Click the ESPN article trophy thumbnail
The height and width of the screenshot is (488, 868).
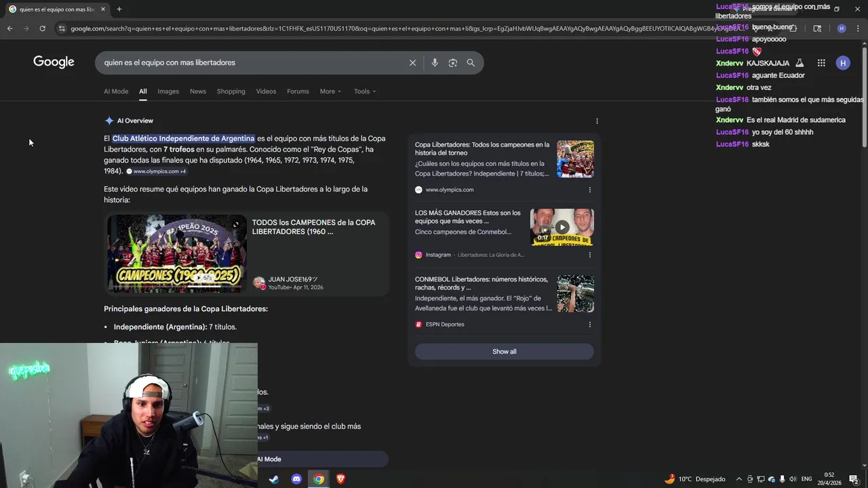click(575, 293)
